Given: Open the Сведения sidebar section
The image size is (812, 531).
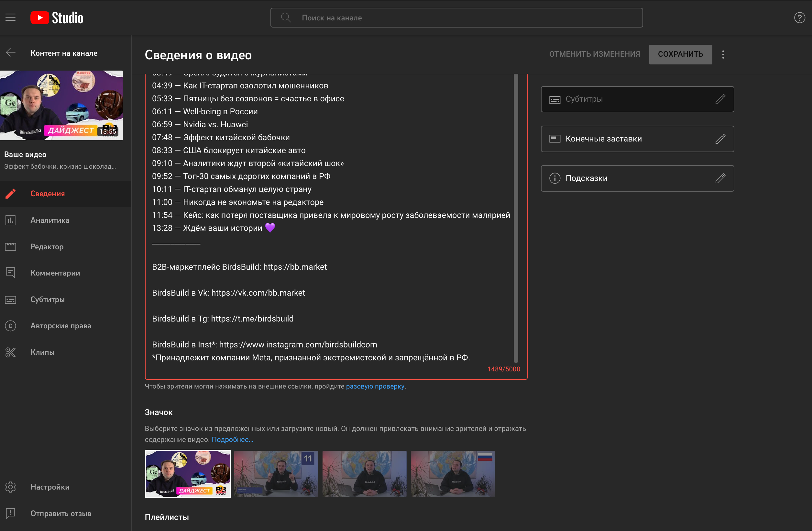Looking at the screenshot, I should click(65, 194).
